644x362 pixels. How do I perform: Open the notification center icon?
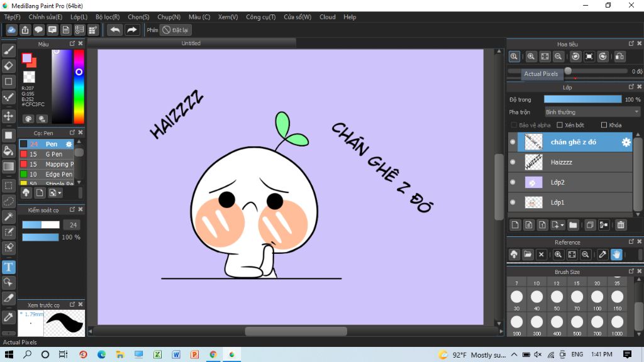click(627, 354)
